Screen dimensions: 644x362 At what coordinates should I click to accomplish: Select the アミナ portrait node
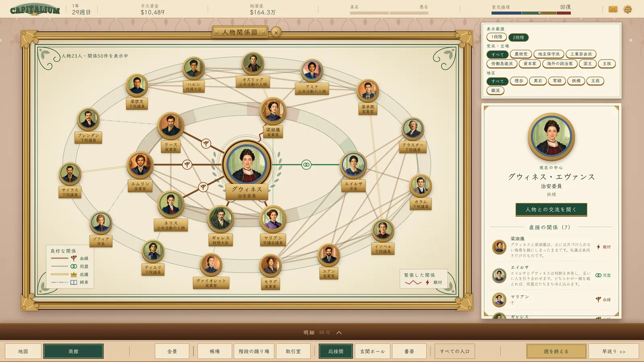312,70
